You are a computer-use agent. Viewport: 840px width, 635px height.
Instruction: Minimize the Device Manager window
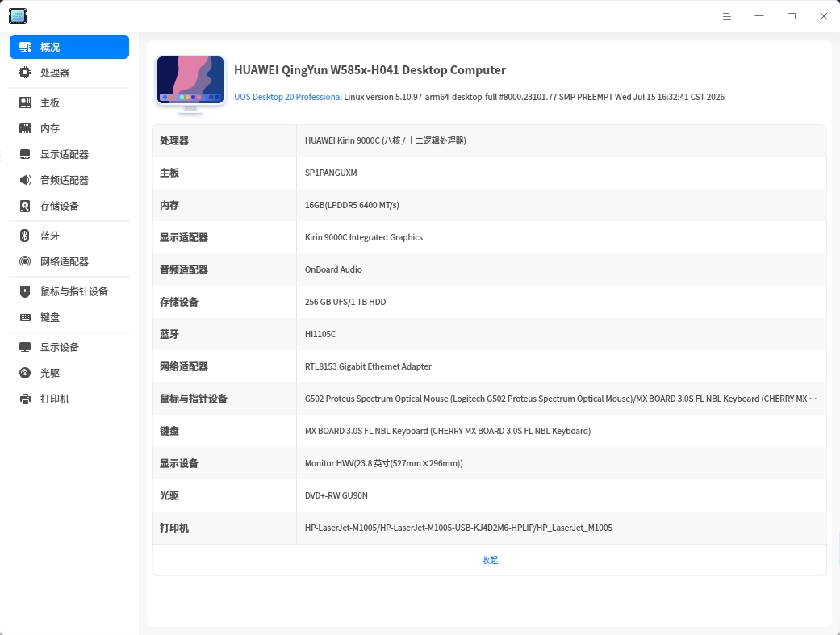click(759, 16)
